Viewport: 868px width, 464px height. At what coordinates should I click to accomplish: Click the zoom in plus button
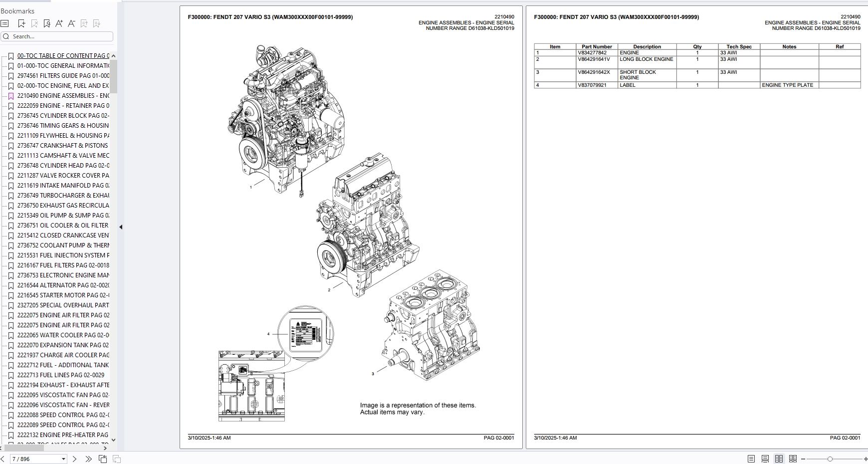tap(866, 459)
